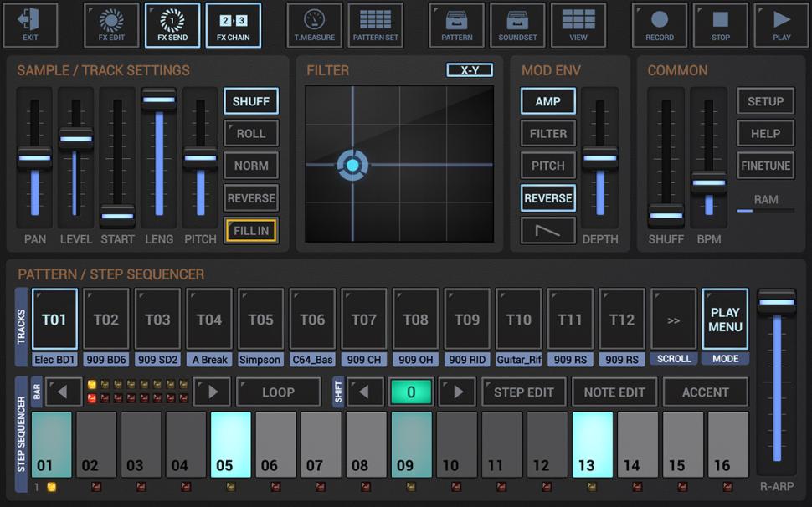The height and width of the screenshot is (507, 812).
Task: Click the BPM slider handle
Action: pos(708,182)
